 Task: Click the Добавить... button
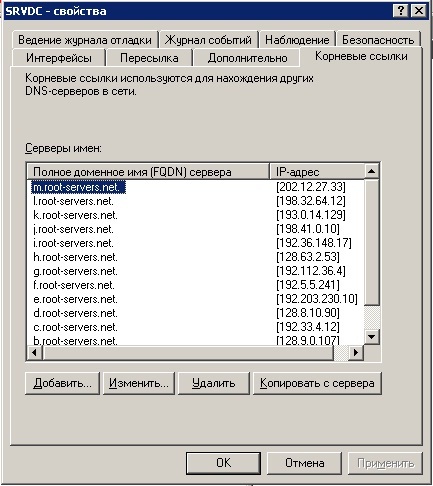click(62, 383)
